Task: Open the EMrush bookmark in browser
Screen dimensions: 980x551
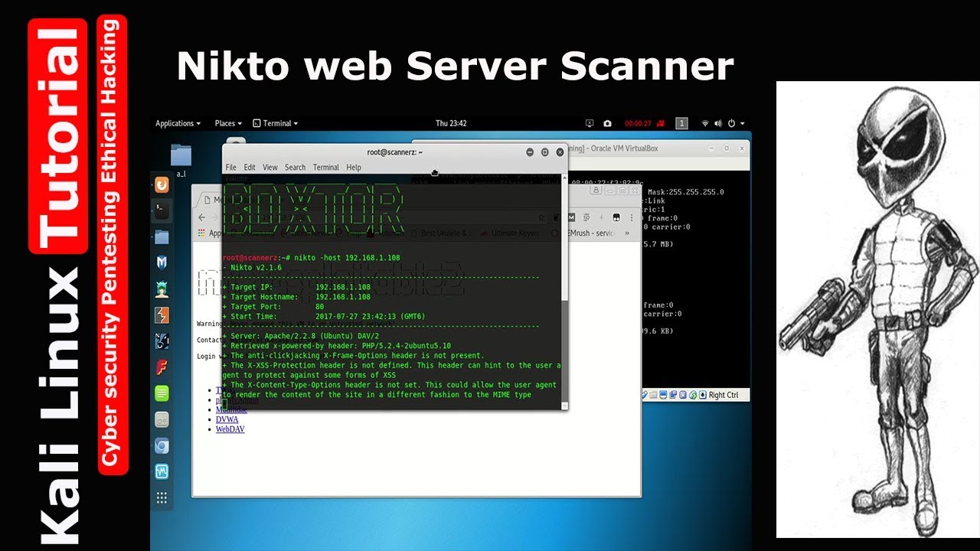Action: click(x=592, y=233)
